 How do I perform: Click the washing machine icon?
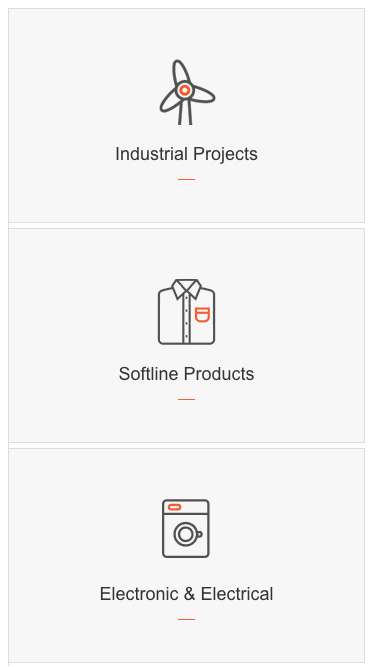coord(186,528)
